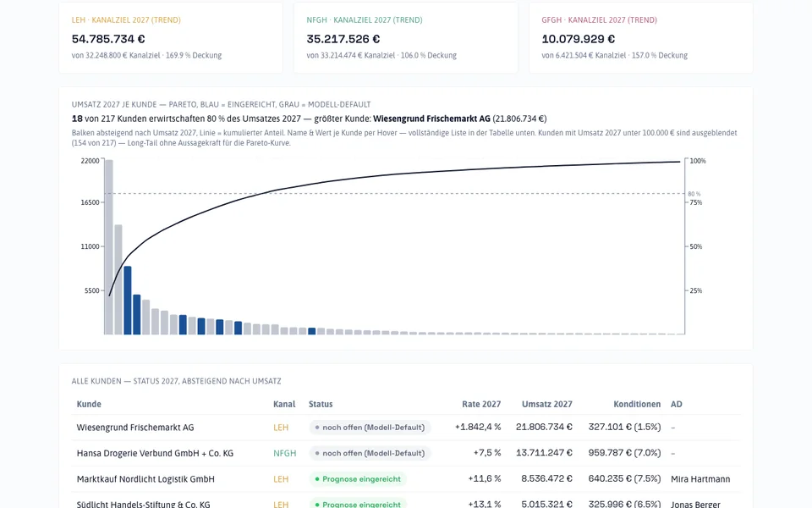Click the text '106.0 % Deckung'
Screen dimensions: 812x508
(x=429, y=56)
